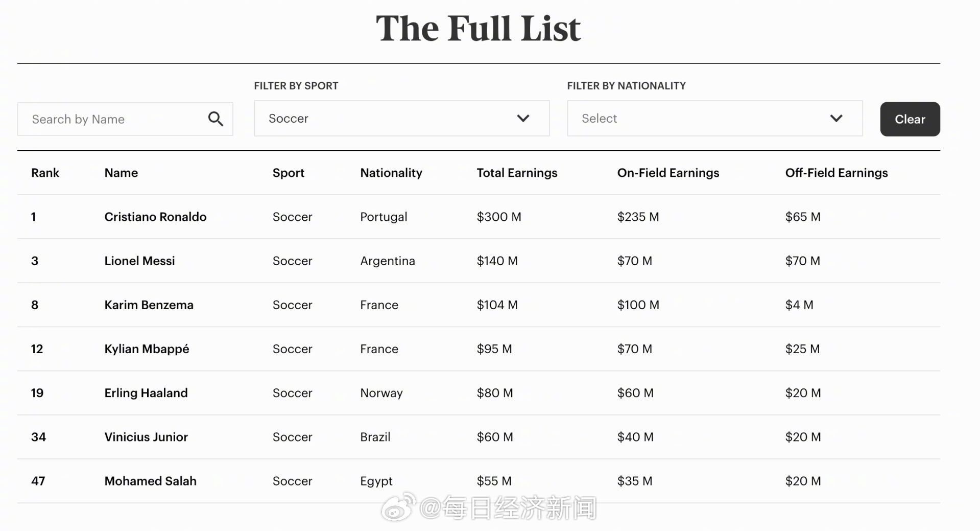Select Vinicius Junior in the list
Screen dimensions: 980x531
pyautogui.click(x=146, y=436)
